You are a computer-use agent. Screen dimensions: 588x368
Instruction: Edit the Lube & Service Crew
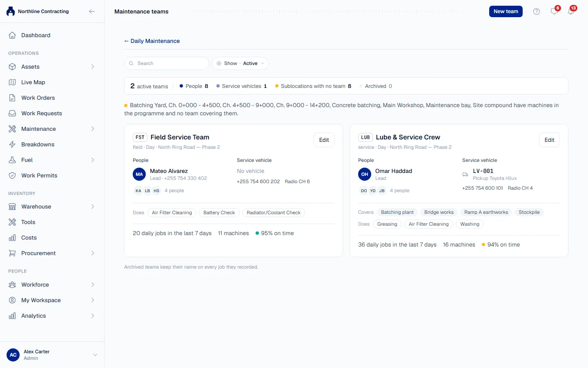pos(550,140)
